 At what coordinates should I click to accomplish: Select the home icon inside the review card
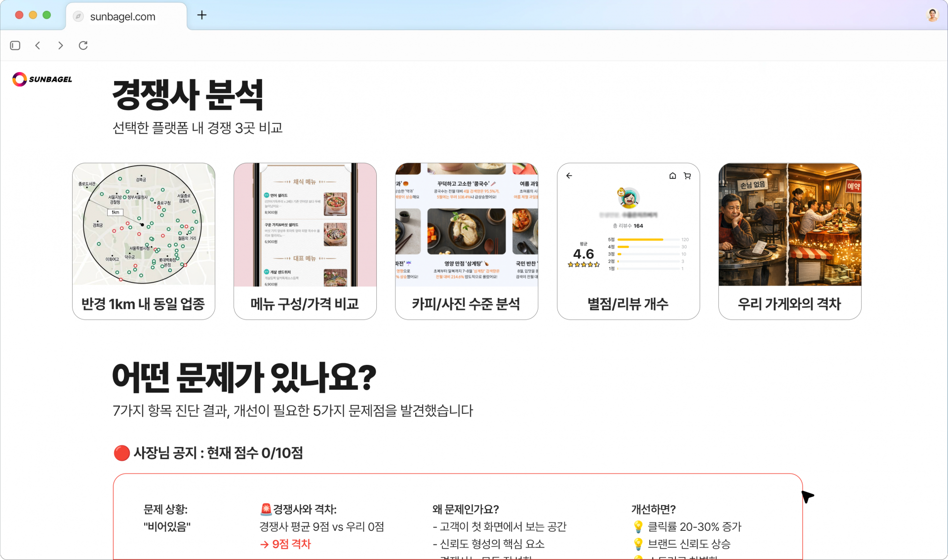[672, 176]
